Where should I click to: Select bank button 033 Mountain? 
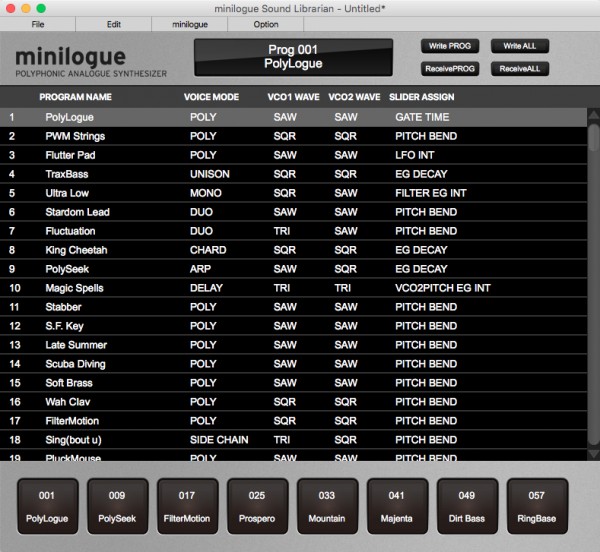pos(327,506)
